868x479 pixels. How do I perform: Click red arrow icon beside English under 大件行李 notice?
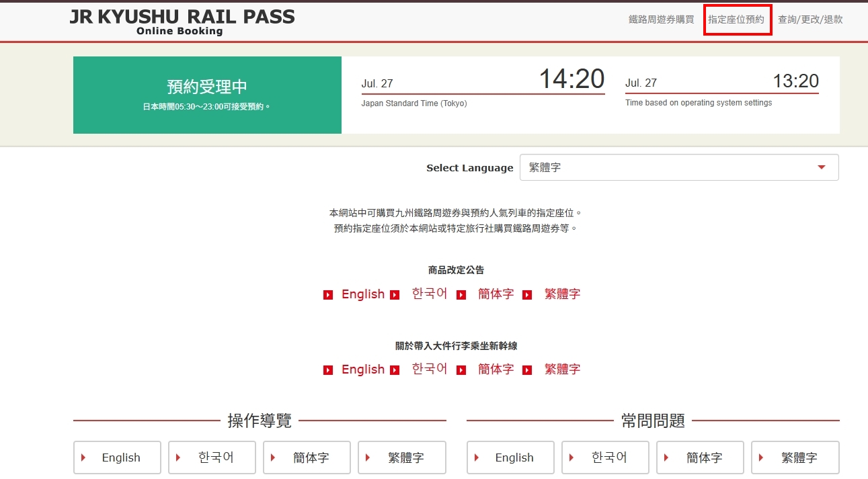[x=328, y=370]
